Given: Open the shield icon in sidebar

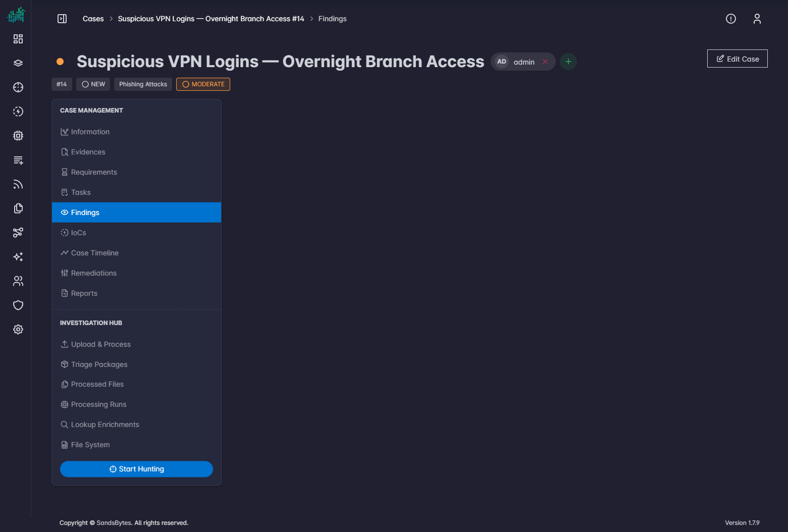Looking at the screenshot, I should [x=18, y=305].
